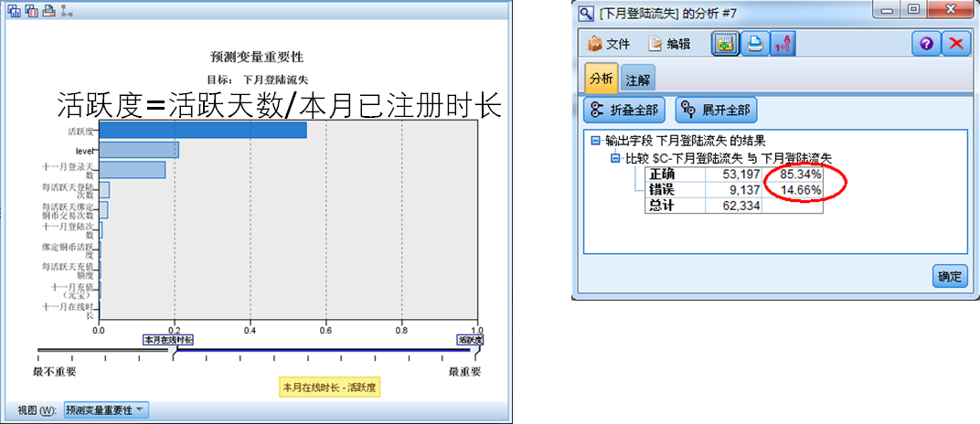Collapse the 输出字段 下月登陆流失 的结果 node

point(595,142)
